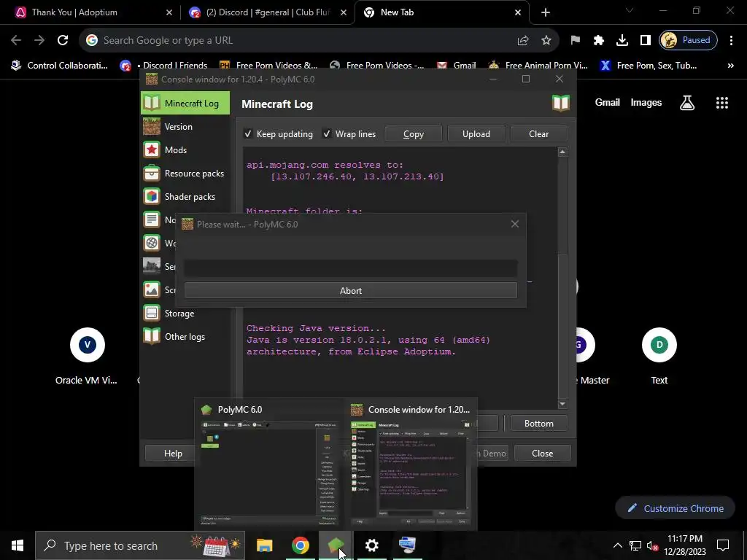
Task: Open Control Collaborati... bookmark
Action: [x=60, y=66]
